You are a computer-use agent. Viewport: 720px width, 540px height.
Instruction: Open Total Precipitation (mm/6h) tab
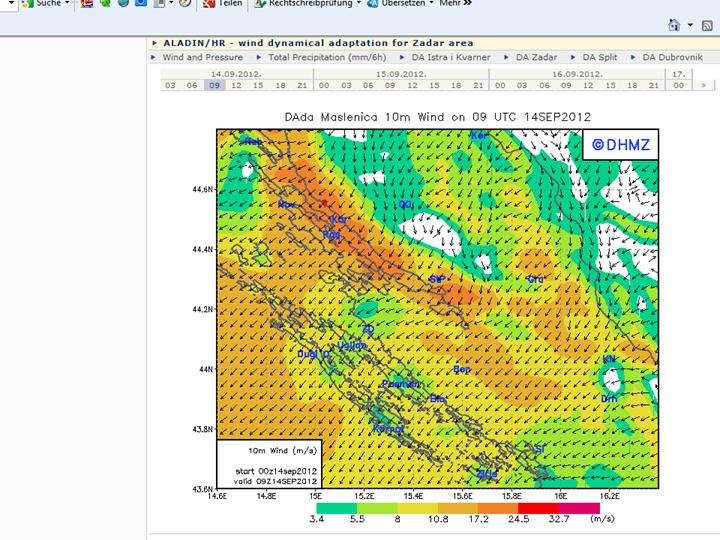click(x=326, y=58)
